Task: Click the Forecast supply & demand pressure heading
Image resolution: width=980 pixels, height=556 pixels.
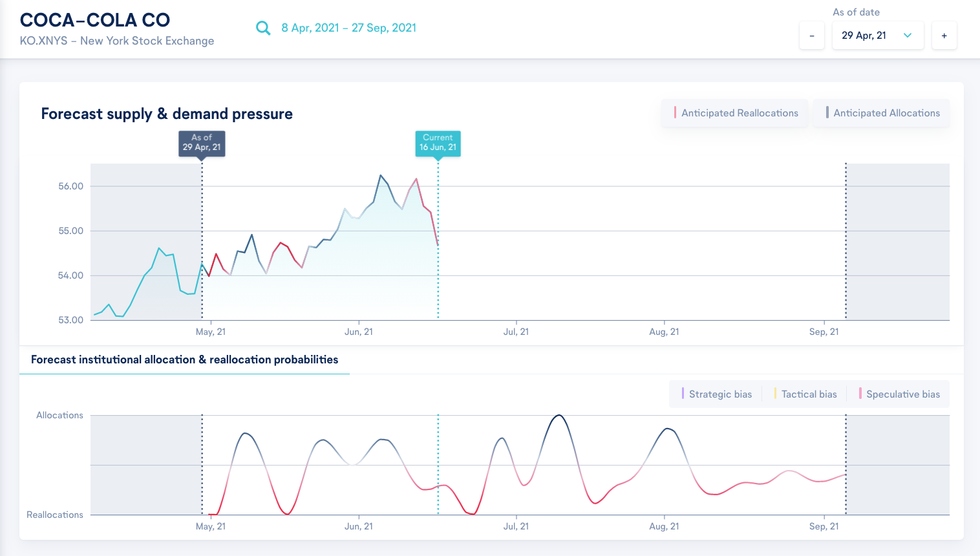Action: coord(167,114)
